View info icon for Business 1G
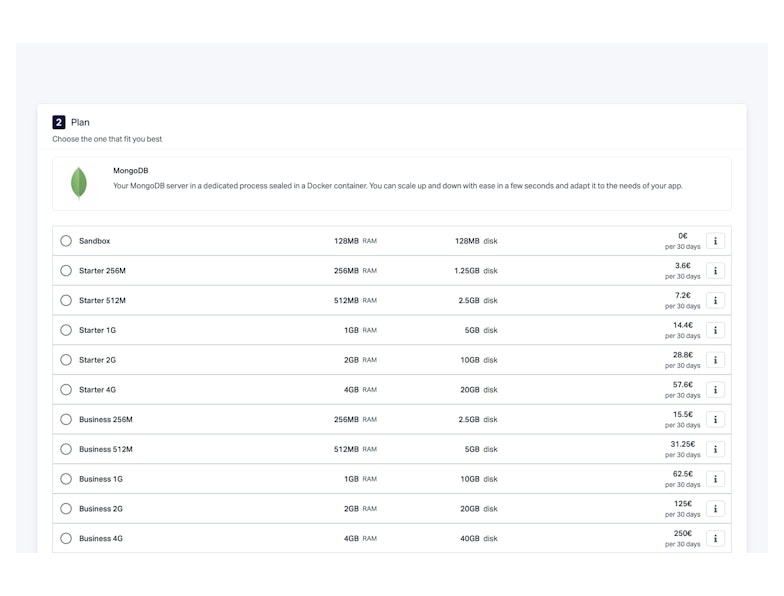Screen dimensions: 784x596 (x=715, y=479)
